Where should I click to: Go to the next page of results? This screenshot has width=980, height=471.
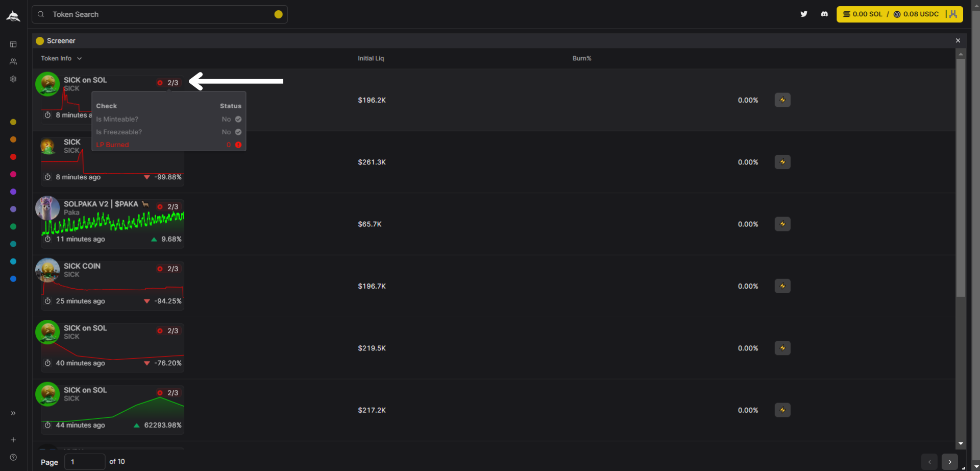point(949,462)
